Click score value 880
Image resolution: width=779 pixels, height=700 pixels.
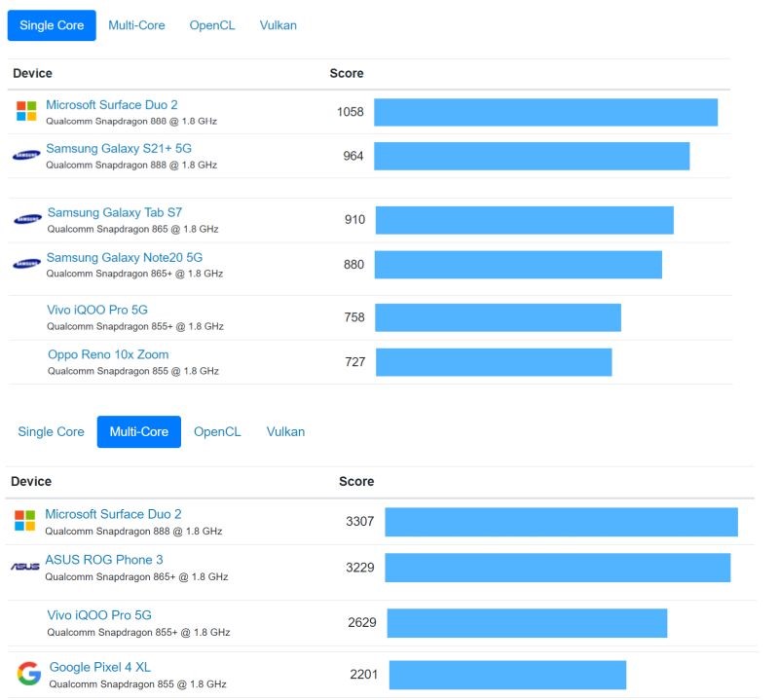353,264
